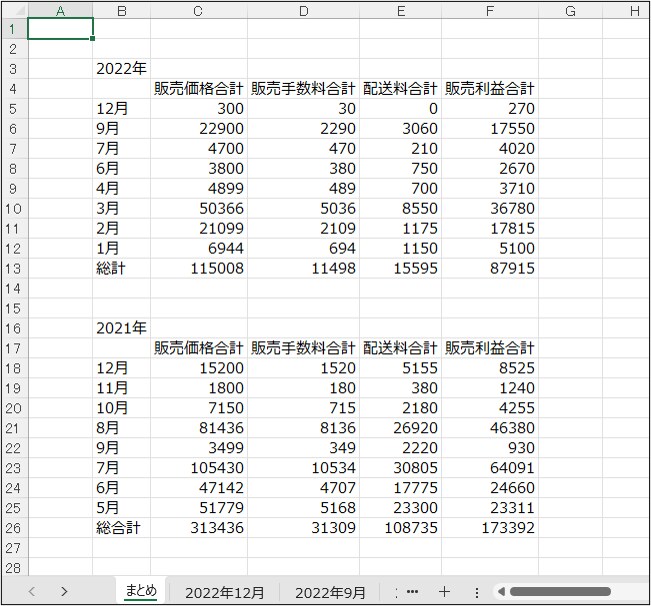651x606 pixels.
Task: Click total cell 11498
Action: [x=303, y=268]
